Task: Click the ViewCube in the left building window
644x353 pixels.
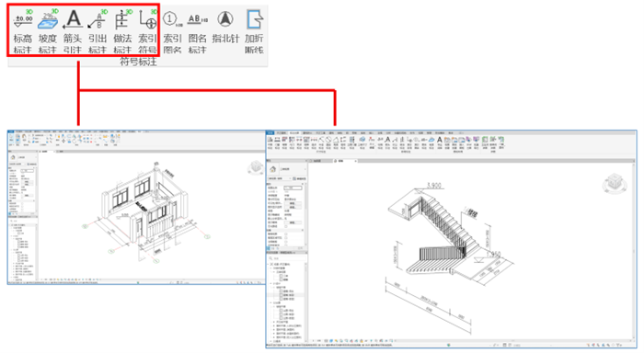Action: point(256,167)
